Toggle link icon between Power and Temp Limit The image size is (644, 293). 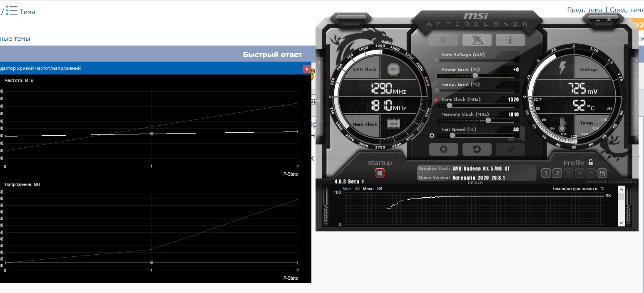435,84
